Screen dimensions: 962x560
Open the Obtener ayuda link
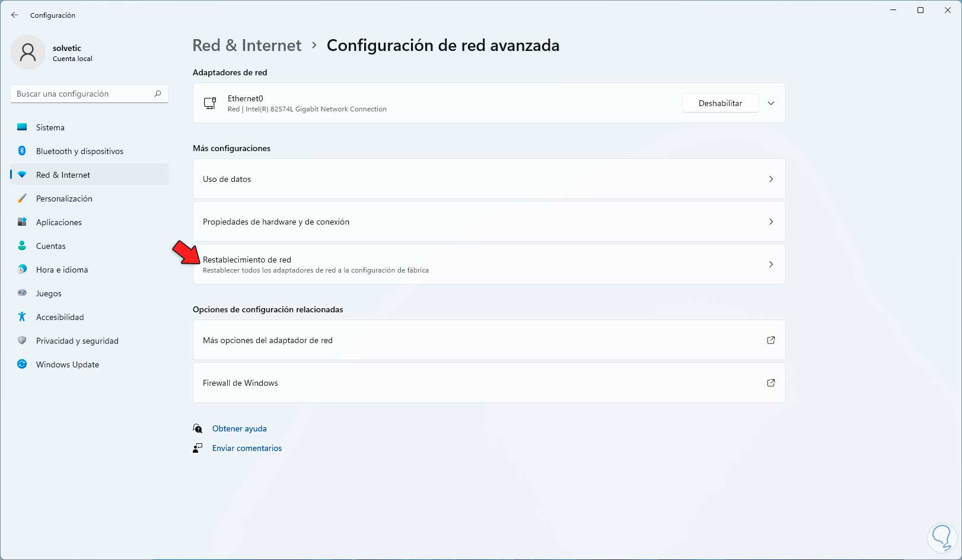pyautogui.click(x=240, y=428)
